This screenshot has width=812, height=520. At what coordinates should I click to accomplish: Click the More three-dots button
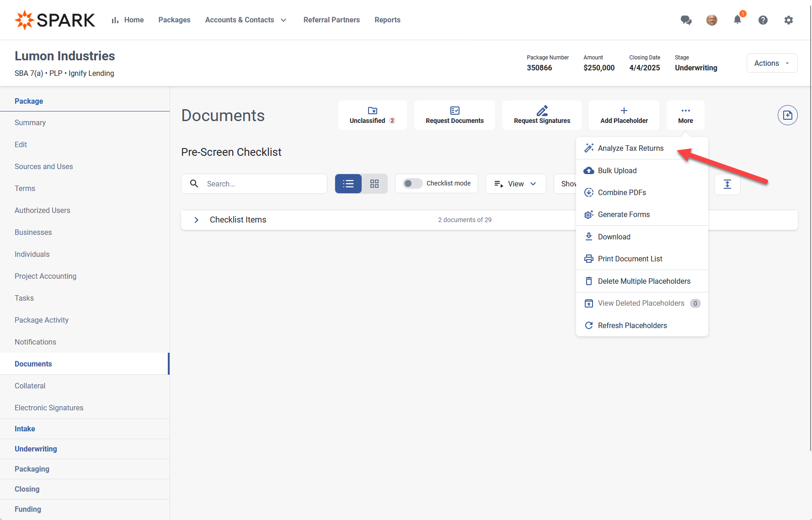click(685, 115)
